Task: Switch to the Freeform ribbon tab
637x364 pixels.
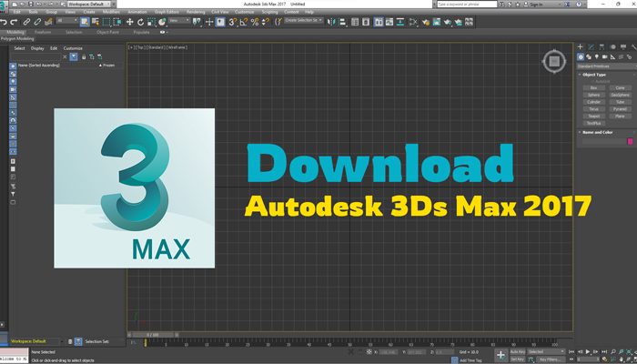Action: 43,32
